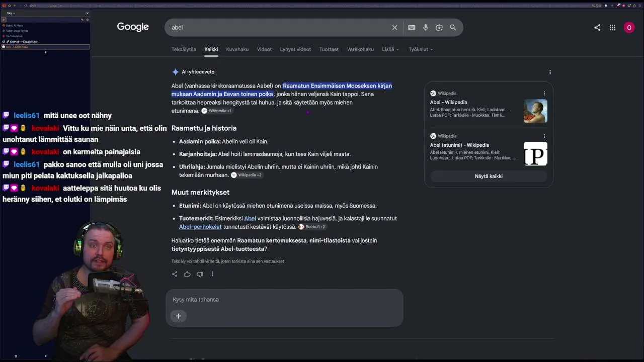Switch to the Tuotteet tab
Viewport: 644px width, 362px height.
point(329,49)
